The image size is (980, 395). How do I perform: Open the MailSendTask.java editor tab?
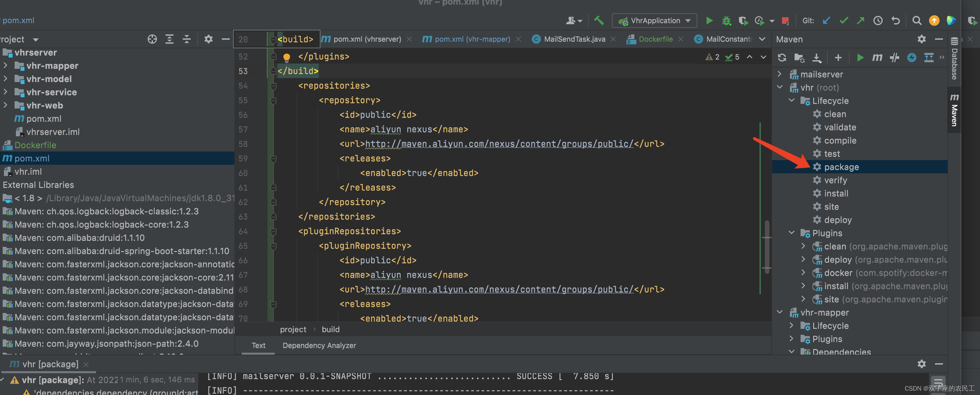(x=574, y=39)
